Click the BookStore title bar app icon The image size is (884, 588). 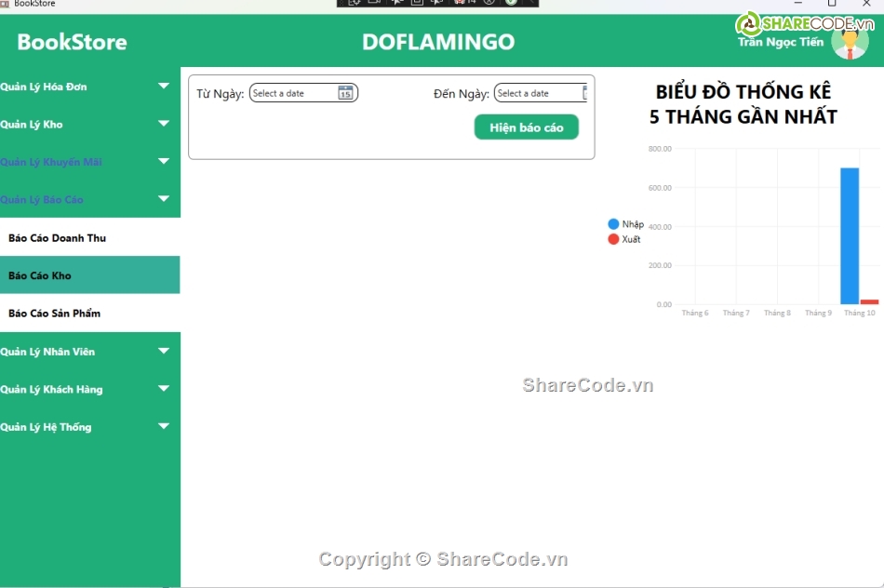click(x=6, y=4)
